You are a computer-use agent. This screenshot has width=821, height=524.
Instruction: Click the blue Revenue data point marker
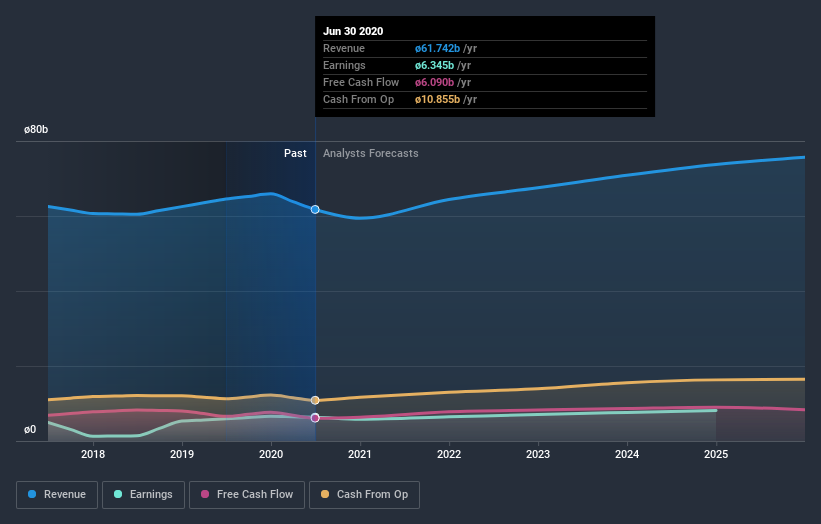pyautogui.click(x=315, y=209)
